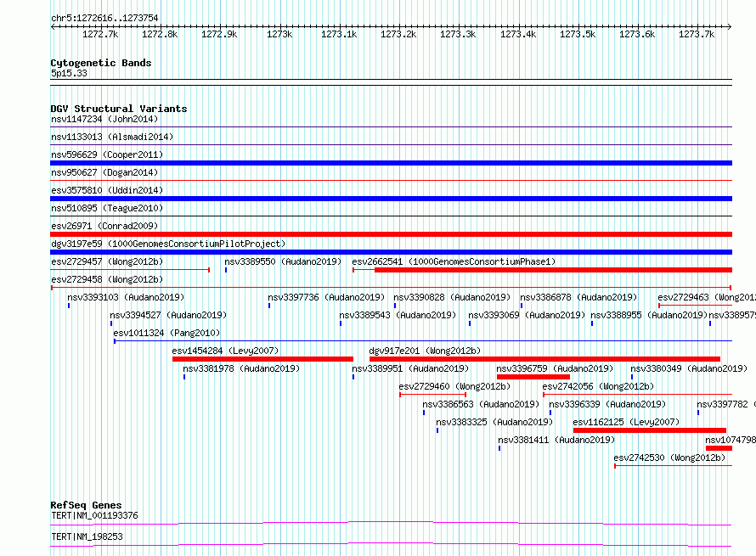Open dgv3197e59 1000GenomesConsortiumPilotProject label

[x=168, y=244]
